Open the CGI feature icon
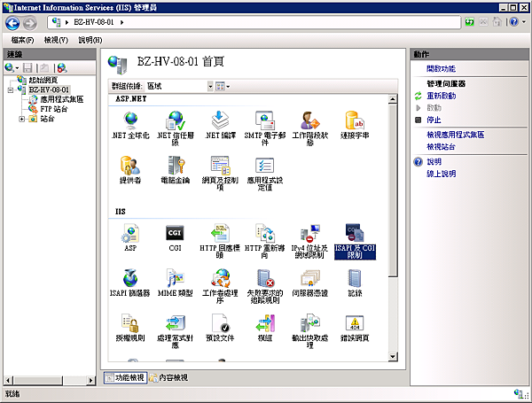Screen dimensions: 532x403 click(175, 237)
